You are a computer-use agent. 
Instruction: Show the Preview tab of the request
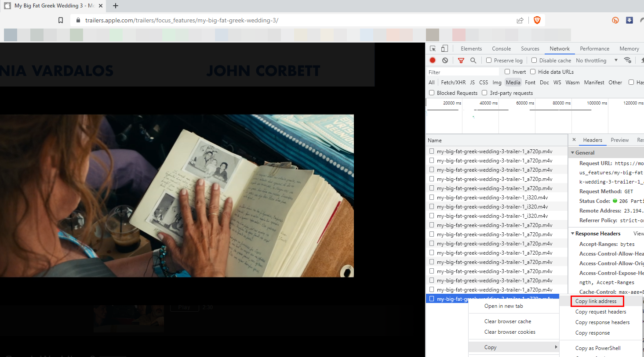click(x=620, y=140)
